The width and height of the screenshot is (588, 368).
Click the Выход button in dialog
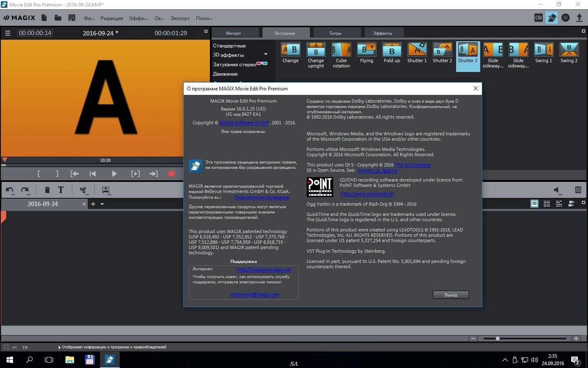tap(451, 295)
